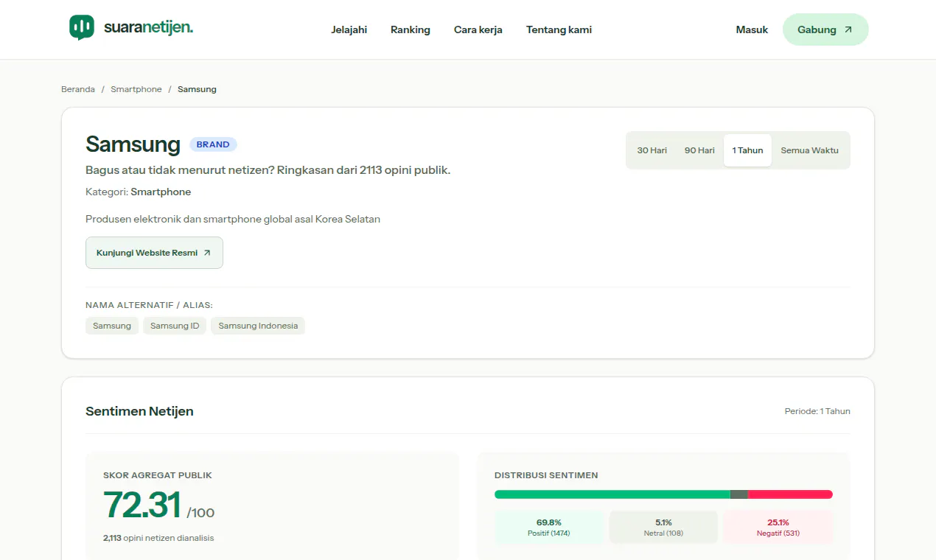Click the gray neutral segment of sentiment bar
Image resolution: width=936 pixels, height=560 pixels.
(x=739, y=494)
